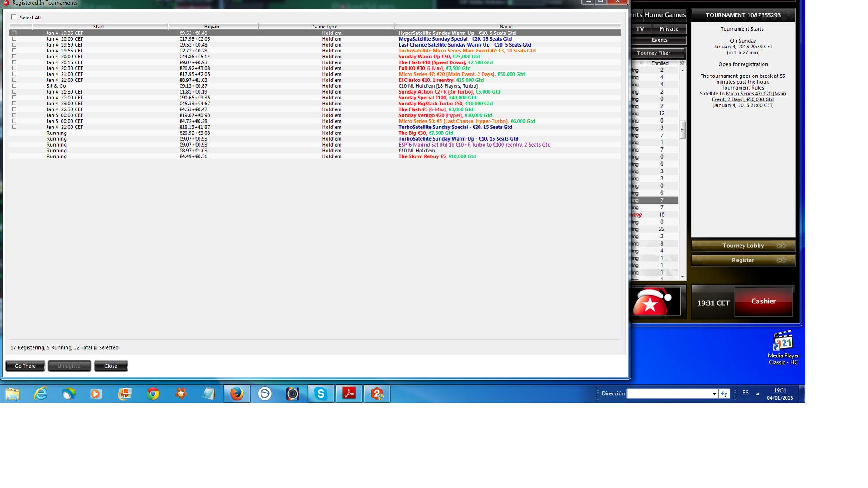Click the Close button in Registered window
Image resolution: width=868 pixels, height=488 pixels.
click(x=111, y=366)
